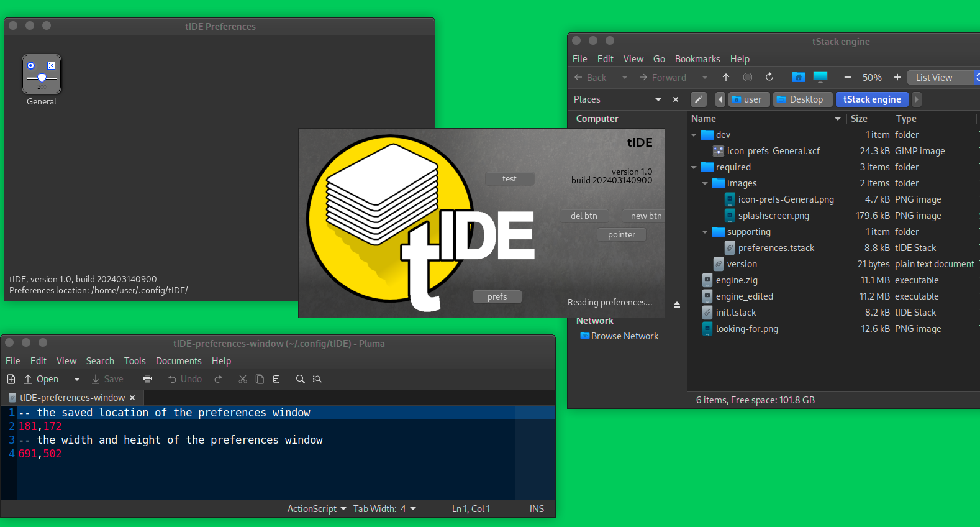Toggle the INS insert mode indicator
This screenshot has height=527, width=980.
click(x=537, y=509)
